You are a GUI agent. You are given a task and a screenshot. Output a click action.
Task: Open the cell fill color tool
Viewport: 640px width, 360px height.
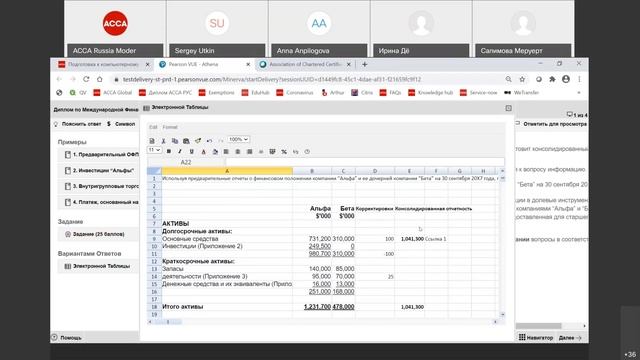coord(215,151)
